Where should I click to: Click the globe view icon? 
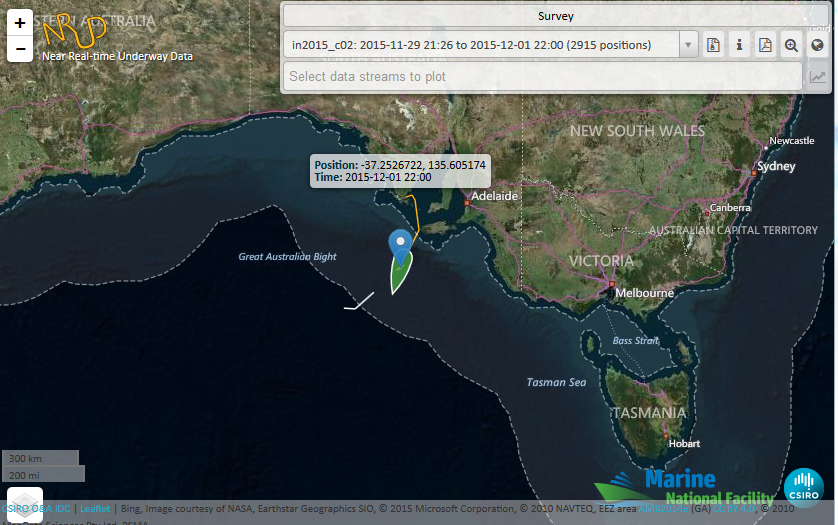817,45
